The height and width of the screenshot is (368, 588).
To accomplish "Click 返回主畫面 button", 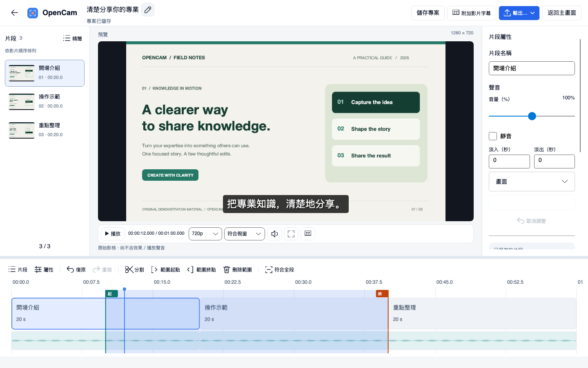I will coord(562,13).
